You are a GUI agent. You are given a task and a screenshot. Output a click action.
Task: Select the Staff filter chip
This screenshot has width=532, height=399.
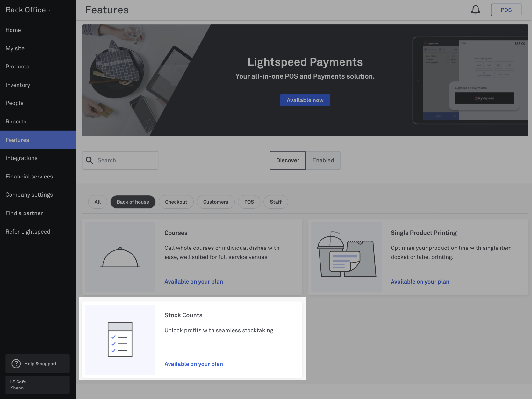coord(276,202)
